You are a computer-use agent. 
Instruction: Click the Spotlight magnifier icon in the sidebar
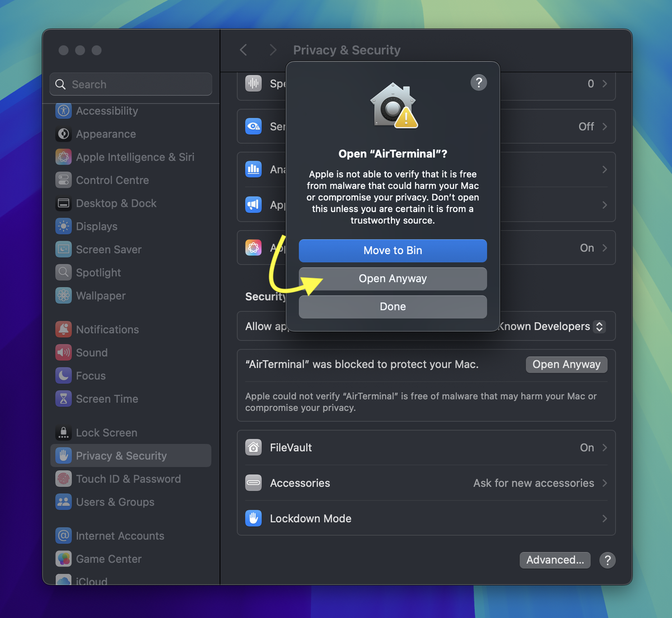click(63, 273)
